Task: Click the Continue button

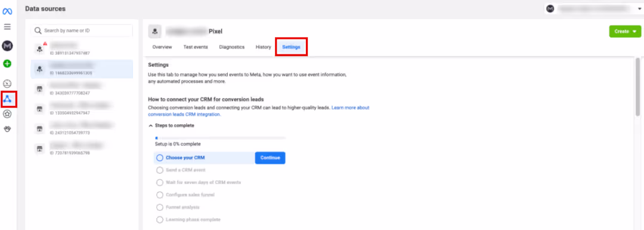Action: pyautogui.click(x=270, y=158)
